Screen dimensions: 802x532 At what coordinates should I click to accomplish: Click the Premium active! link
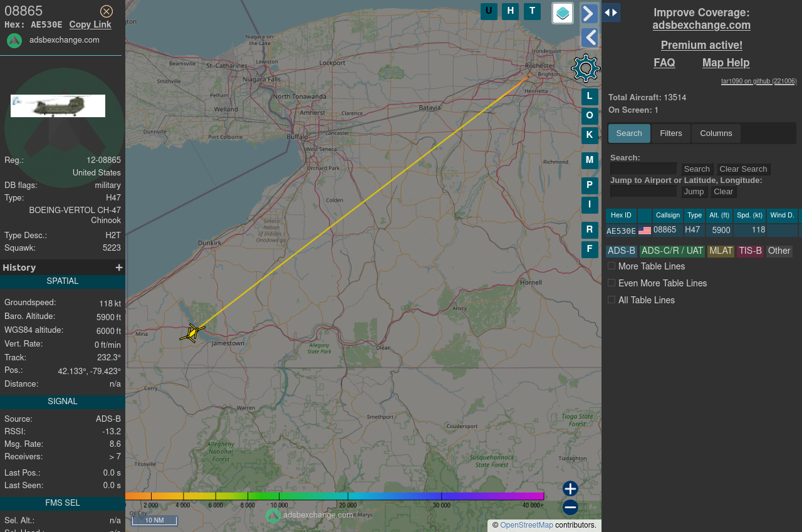[x=701, y=45]
